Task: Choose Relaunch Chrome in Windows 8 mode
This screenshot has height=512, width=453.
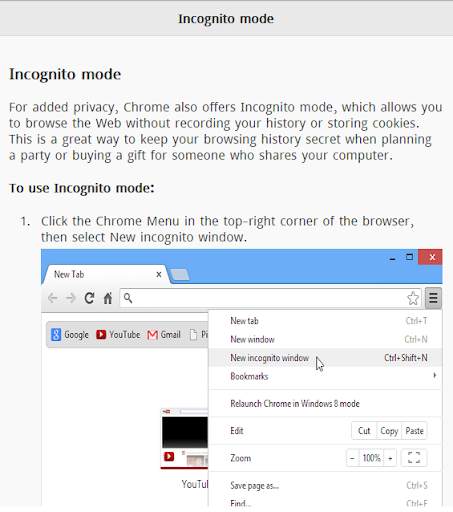Action: (325, 403)
